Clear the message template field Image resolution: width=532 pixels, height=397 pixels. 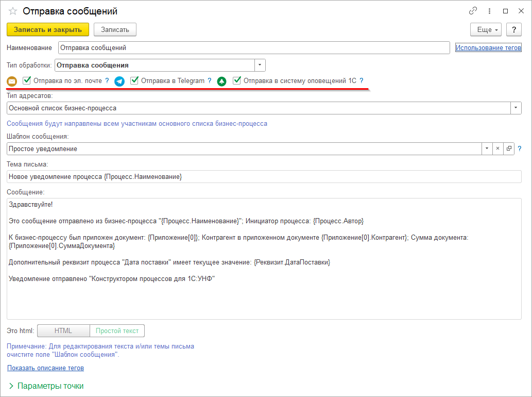[497, 148]
